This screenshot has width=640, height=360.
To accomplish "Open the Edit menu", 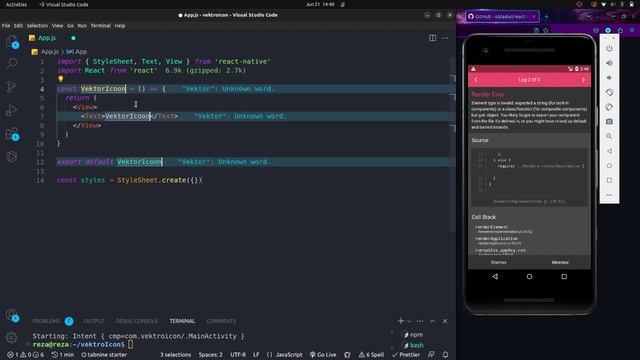I will (x=18, y=26).
